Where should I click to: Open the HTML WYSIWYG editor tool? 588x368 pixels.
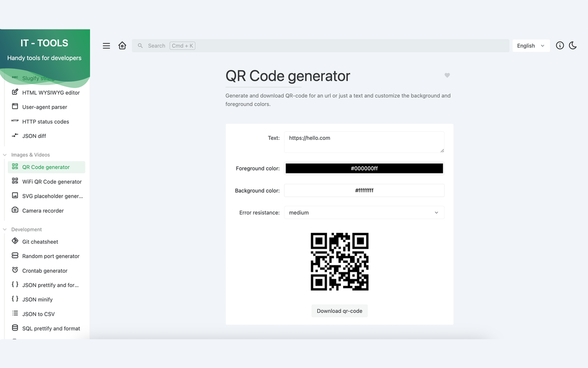click(46, 92)
